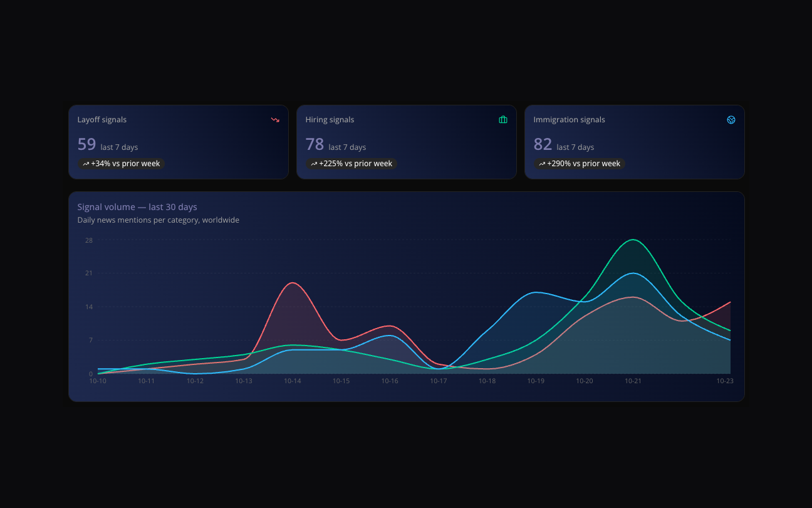The height and width of the screenshot is (508, 812).
Task: Click the trend arrow in the +34% badge
Action: coord(86,164)
